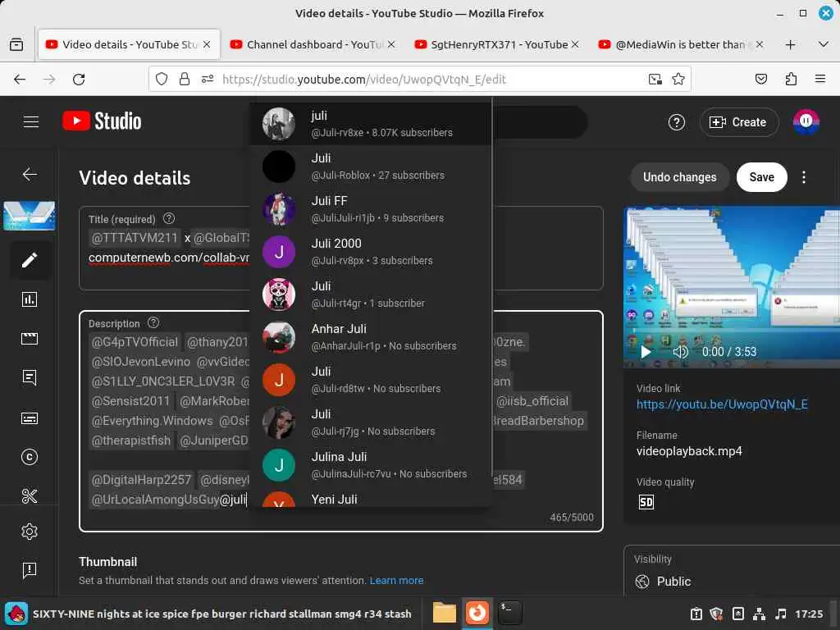Open the more options three-dot menu

pyautogui.click(x=804, y=177)
